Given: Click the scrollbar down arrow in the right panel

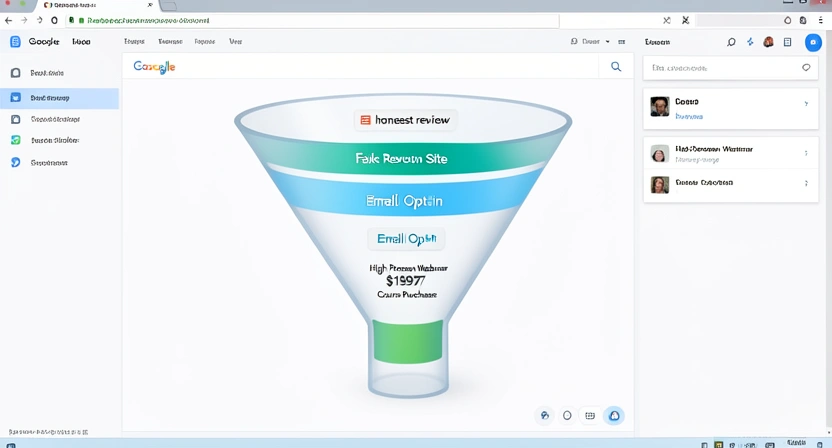Looking at the screenshot, I should pyautogui.click(x=829, y=433).
